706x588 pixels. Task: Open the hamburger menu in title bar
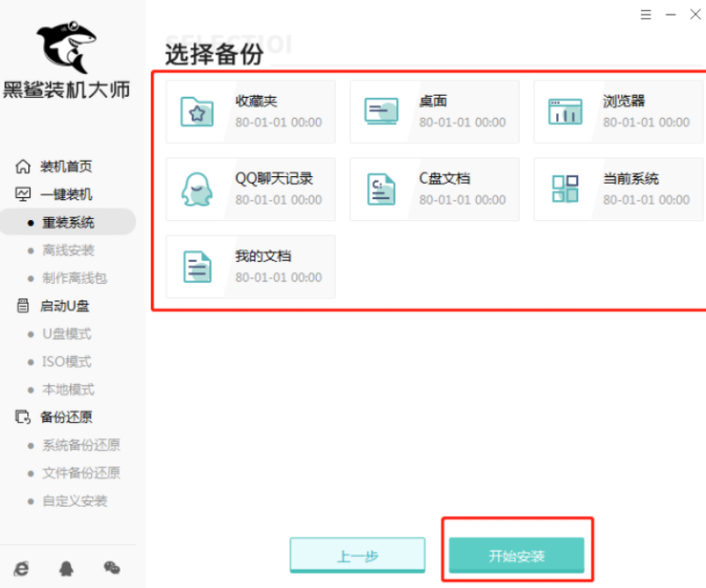647,15
